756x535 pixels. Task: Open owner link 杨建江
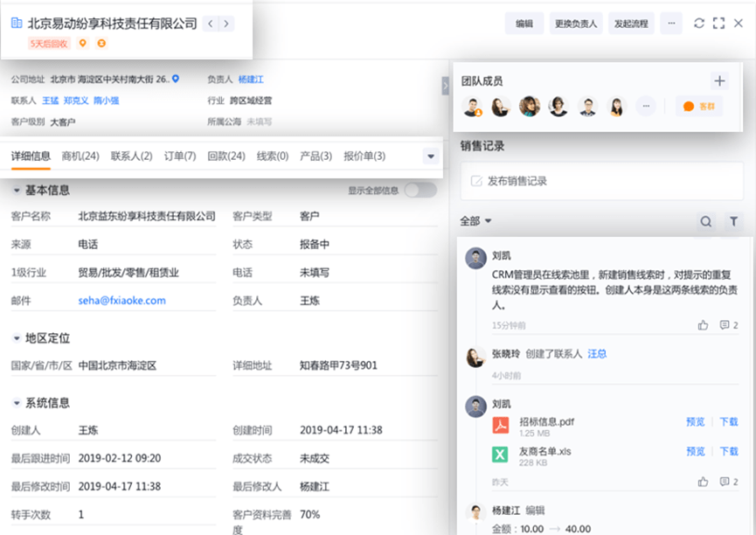[251, 80]
